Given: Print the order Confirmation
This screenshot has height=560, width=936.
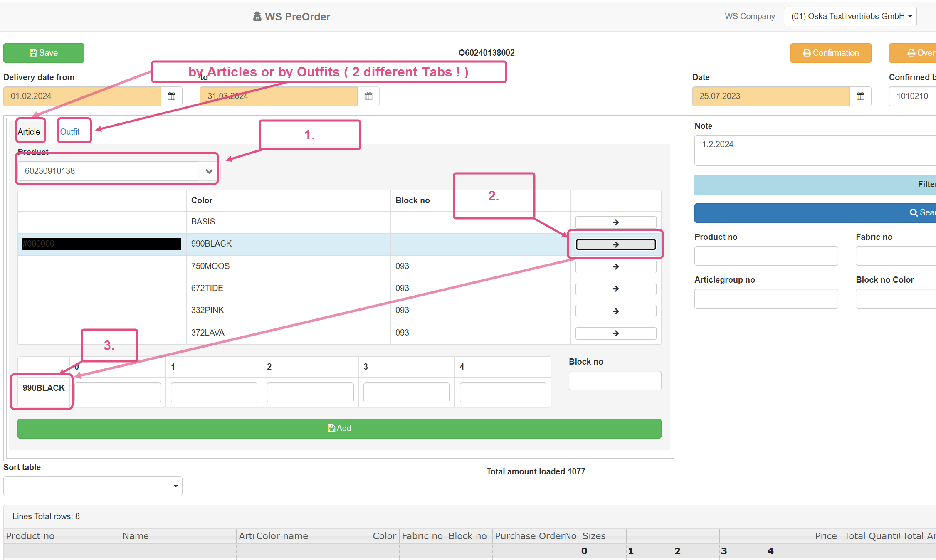Looking at the screenshot, I should (830, 53).
